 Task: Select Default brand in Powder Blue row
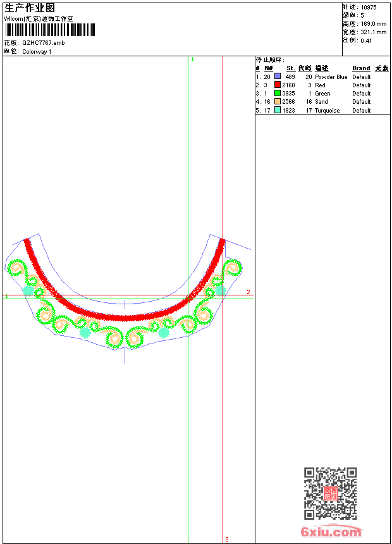click(362, 77)
